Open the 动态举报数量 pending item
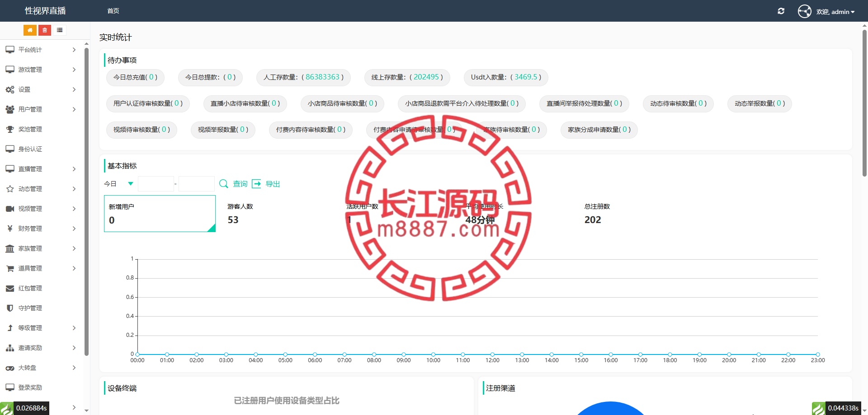868x415 pixels. 759,103
